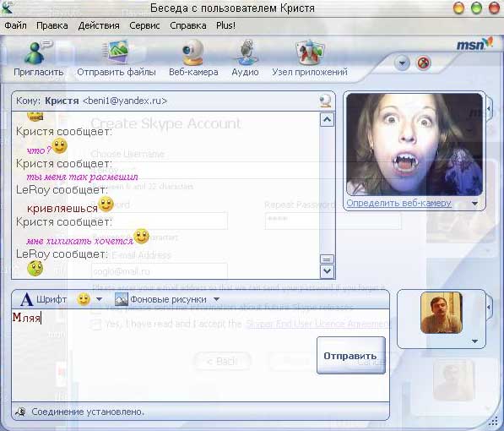Open the Сервис menu

(144, 25)
